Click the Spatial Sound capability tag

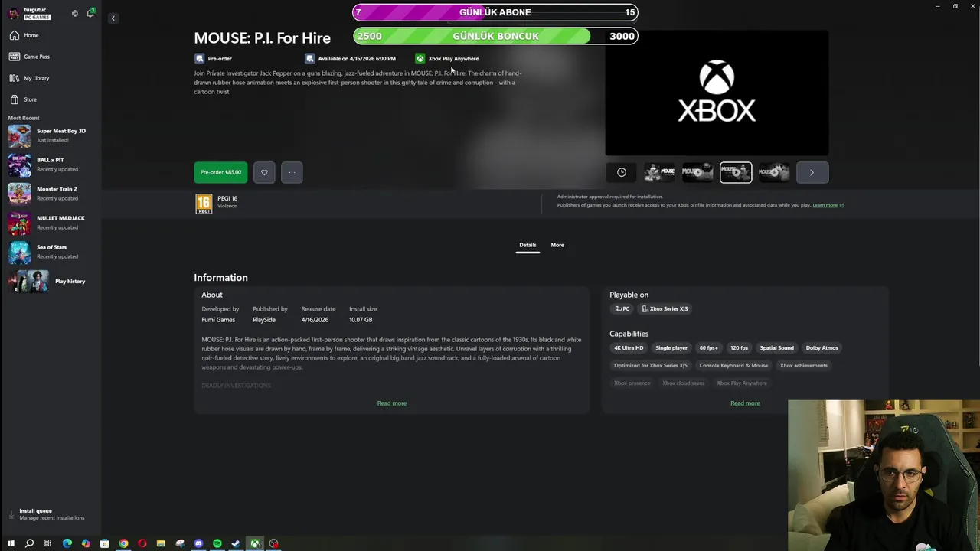[x=776, y=348]
